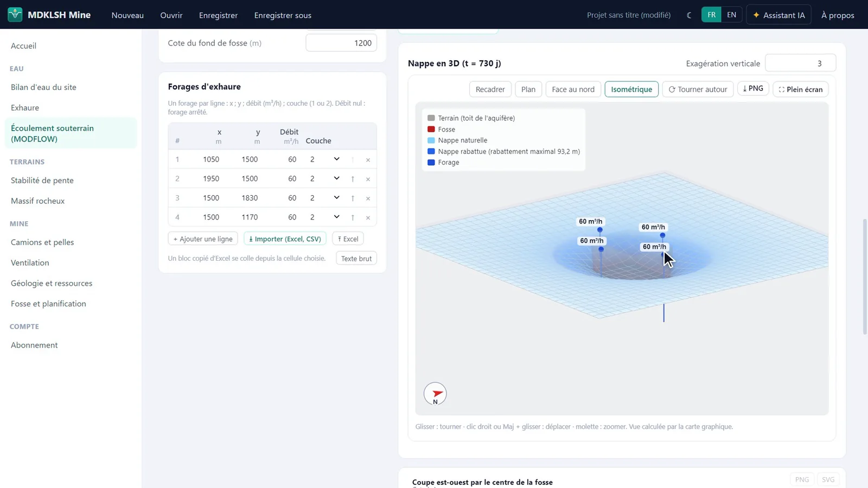The image size is (868, 488).
Task: Go to Stabilité de pente in sidebar
Action: point(42,181)
